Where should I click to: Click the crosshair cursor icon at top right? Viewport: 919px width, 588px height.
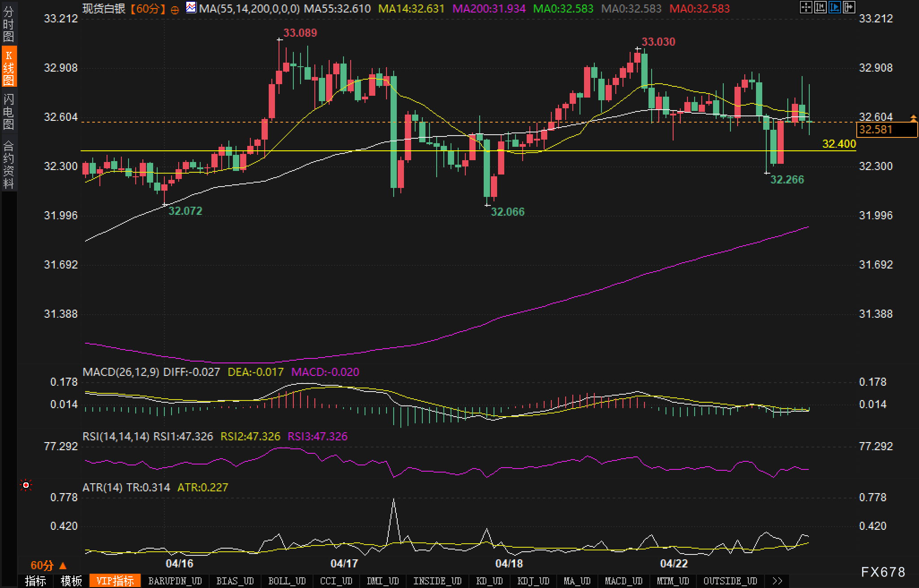pos(806,7)
